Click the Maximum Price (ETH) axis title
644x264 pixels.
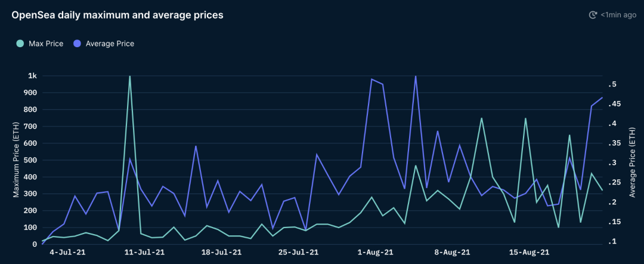coord(16,160)
